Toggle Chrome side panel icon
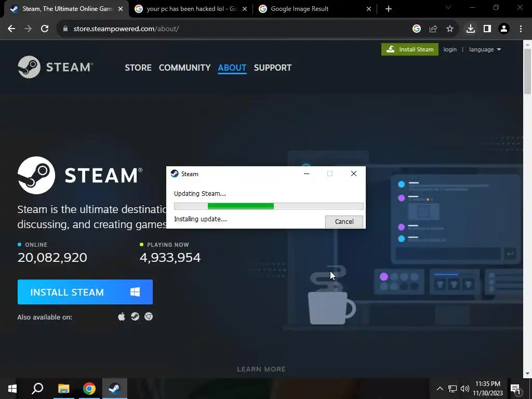Viewport: 532px width, 399px height. coord(487,29)
